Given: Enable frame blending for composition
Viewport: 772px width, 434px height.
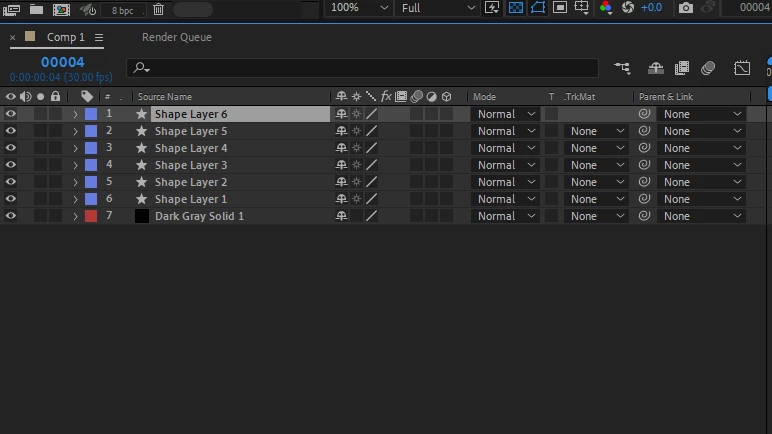Looking at the screenshot, I should coord(681,68).
